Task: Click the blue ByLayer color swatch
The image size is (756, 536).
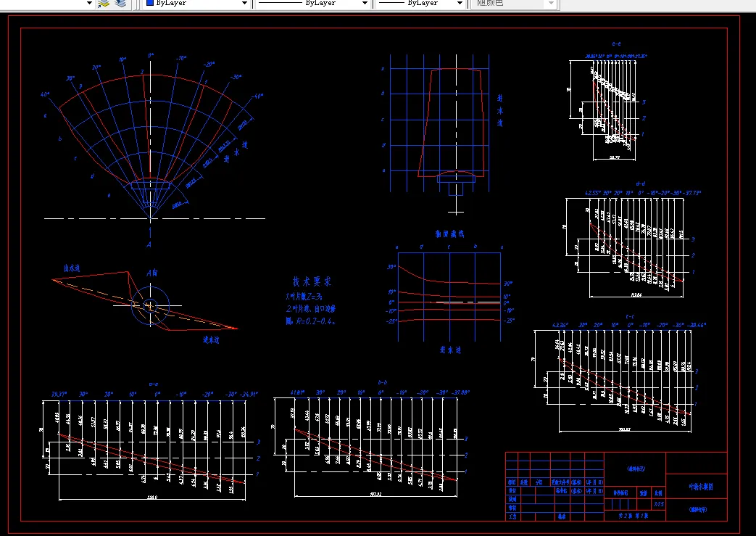Action: click(x=149, y=4)
